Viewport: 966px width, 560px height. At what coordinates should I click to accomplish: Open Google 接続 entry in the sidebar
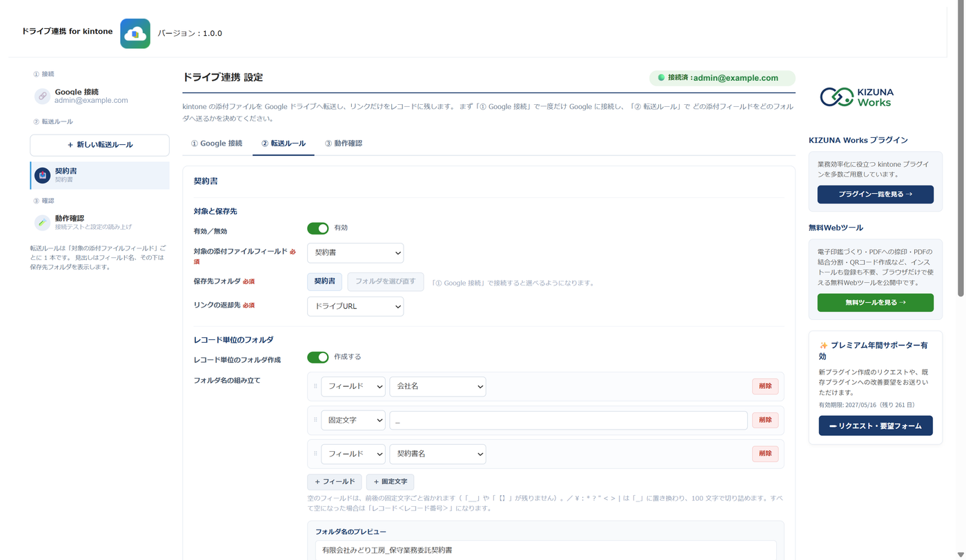click(99, 96)
